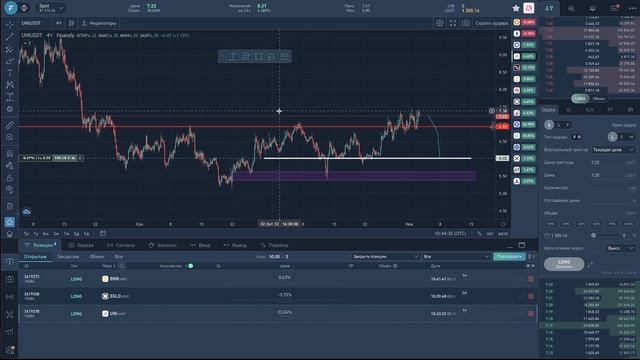The width and height of the screenshot is (640, 360).
Task: Select the trend line drawing tool
Action: [10, 37]
